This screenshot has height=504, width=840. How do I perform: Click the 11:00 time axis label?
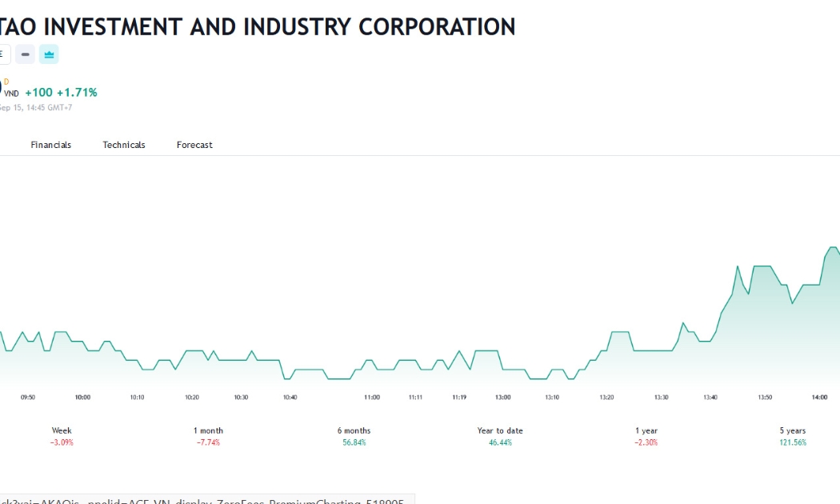[372, 398]
